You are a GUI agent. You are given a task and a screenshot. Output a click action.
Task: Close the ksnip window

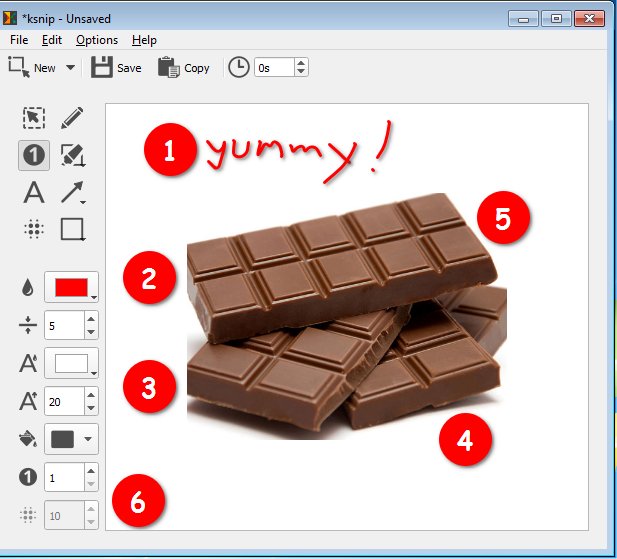[589, 18]
